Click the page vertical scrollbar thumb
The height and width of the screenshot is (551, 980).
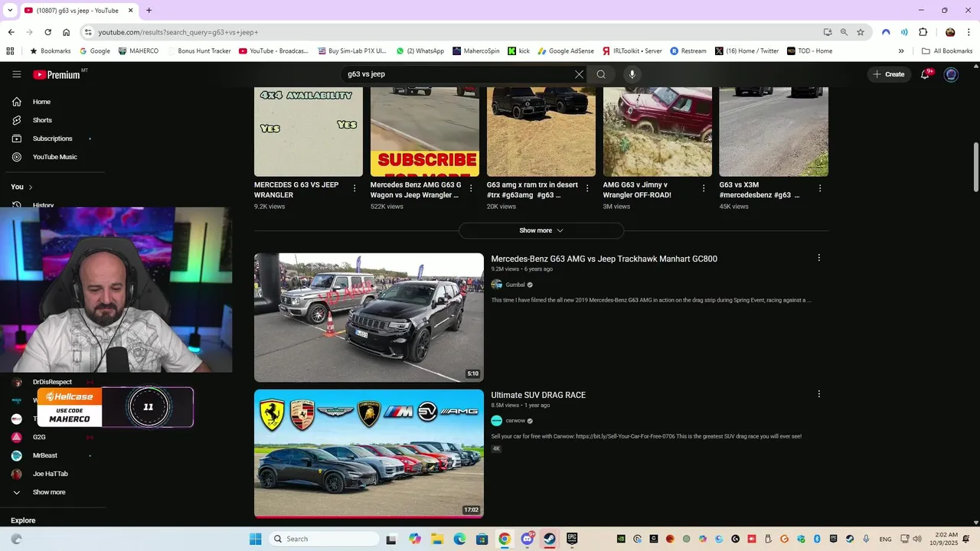975,168
